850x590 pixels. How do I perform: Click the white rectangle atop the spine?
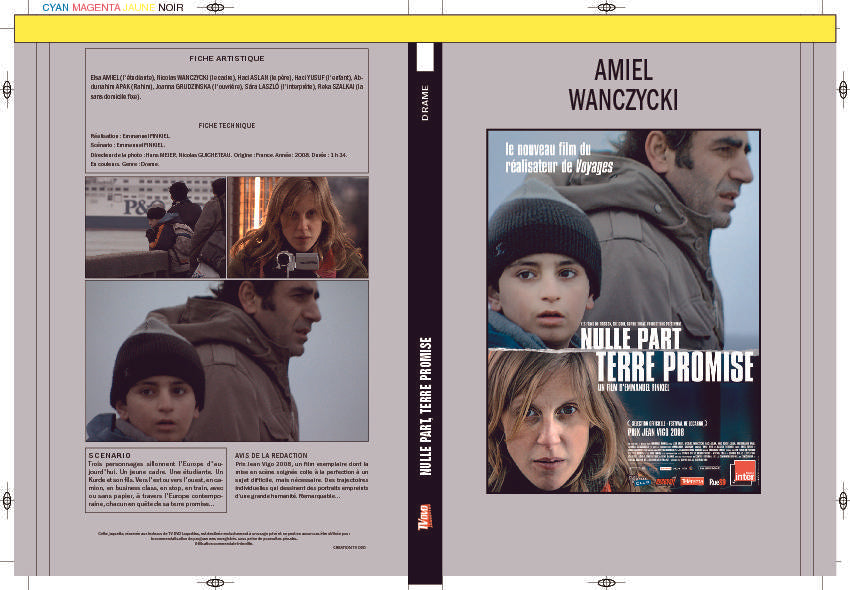[425, 57]
